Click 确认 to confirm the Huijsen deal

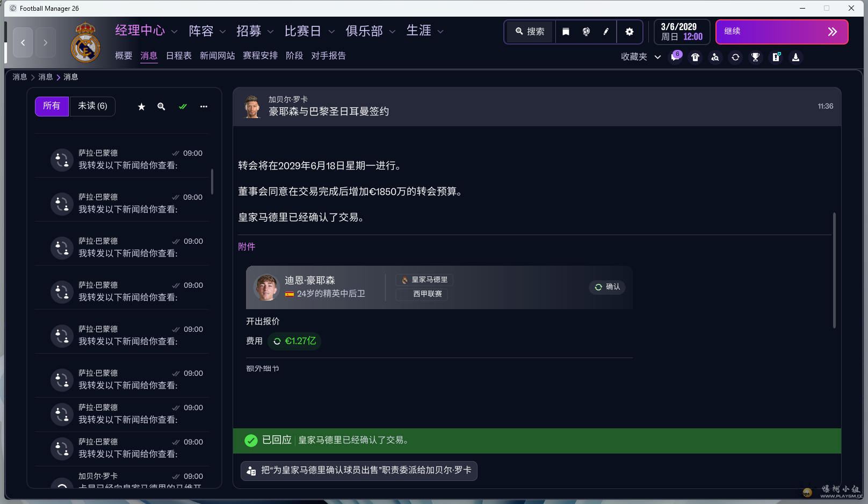(x=607, y=287)
